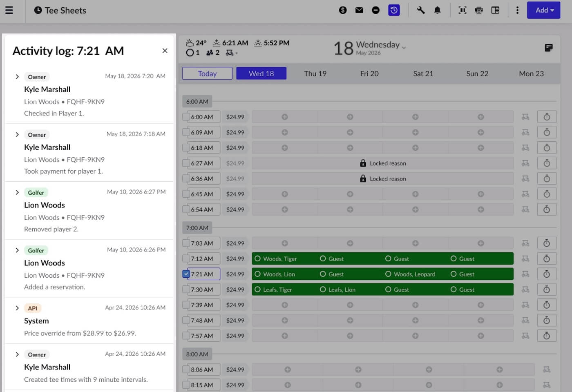Screen dimensions: 572x392
Task: Close the Activity log panel
Action: (x=165, y=51)
